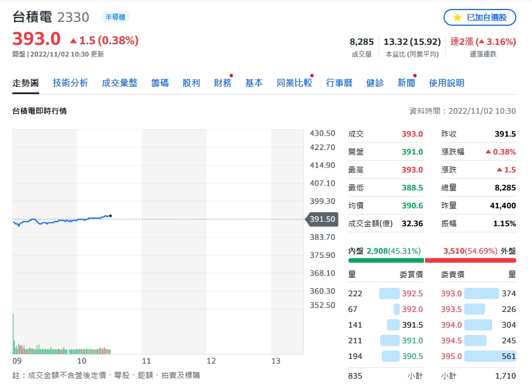
Task: Click the ask price 394.0
Action: [451, 325]
